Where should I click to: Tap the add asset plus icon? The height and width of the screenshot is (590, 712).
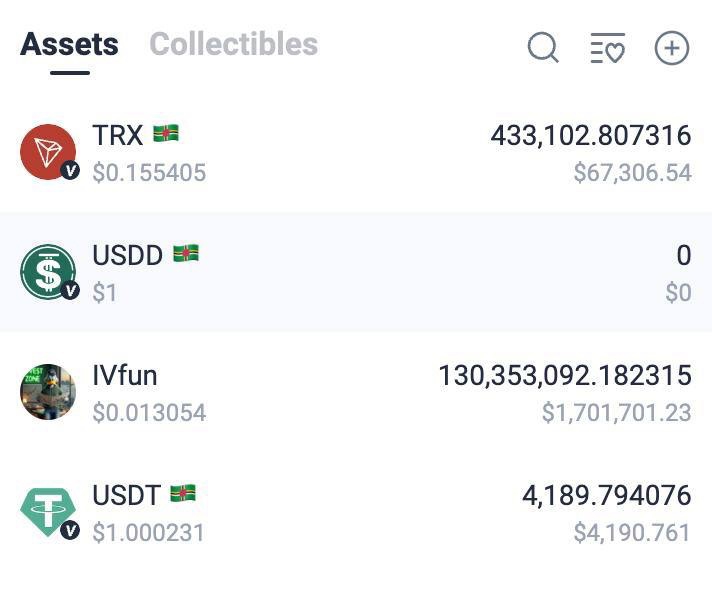(671, 47)
